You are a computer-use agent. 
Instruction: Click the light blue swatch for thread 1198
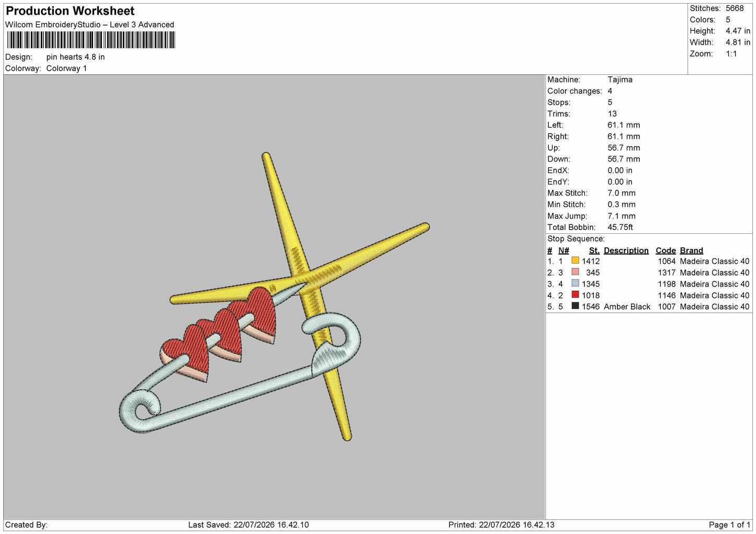pyautogui.click(x=576, y=283)
